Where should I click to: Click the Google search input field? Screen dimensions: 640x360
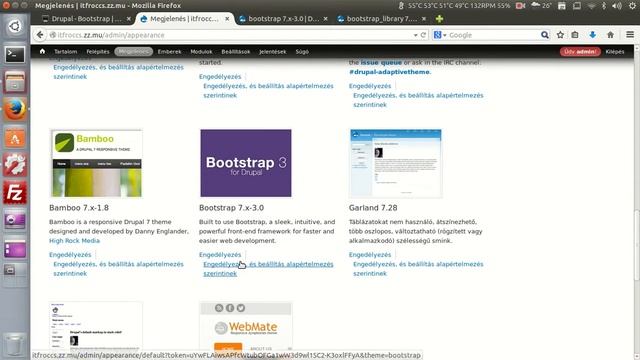(494, 35)
